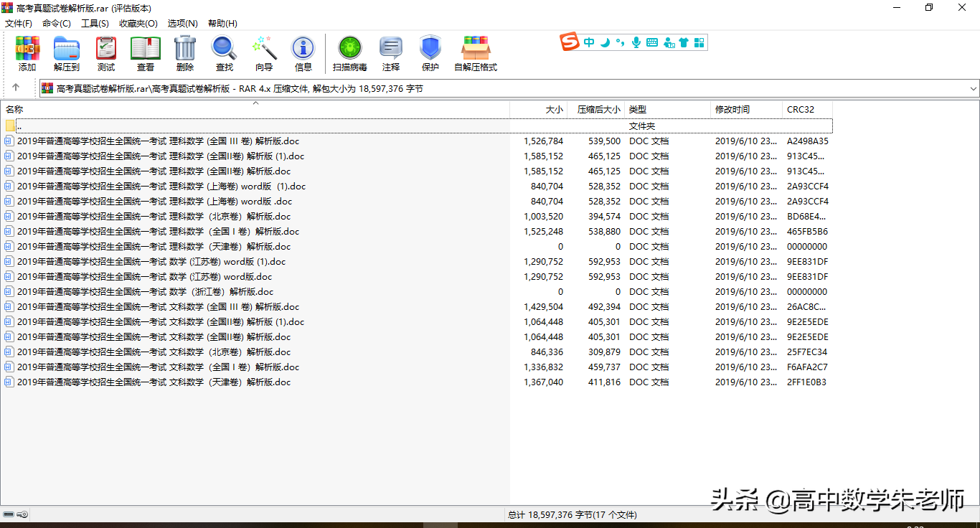Add an archive comment via 注释
Image resolution: width=980 pixels, height=528 pixels.
391,53
